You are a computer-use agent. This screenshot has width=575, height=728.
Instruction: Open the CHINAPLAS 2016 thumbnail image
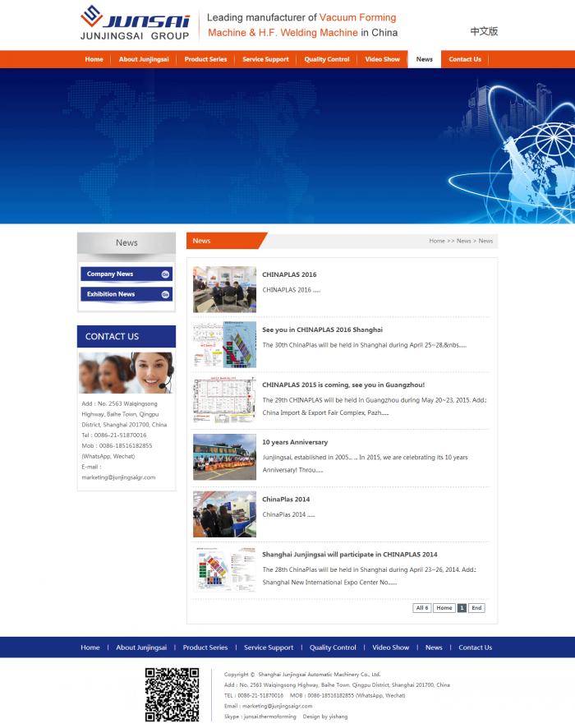pyautogui.click(x=224, y=289)
